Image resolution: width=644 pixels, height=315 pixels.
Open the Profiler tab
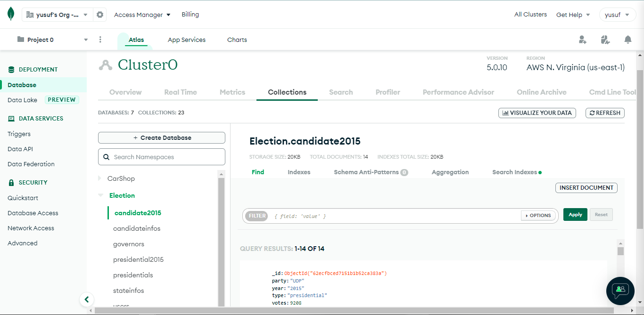[x=388, y=92]
